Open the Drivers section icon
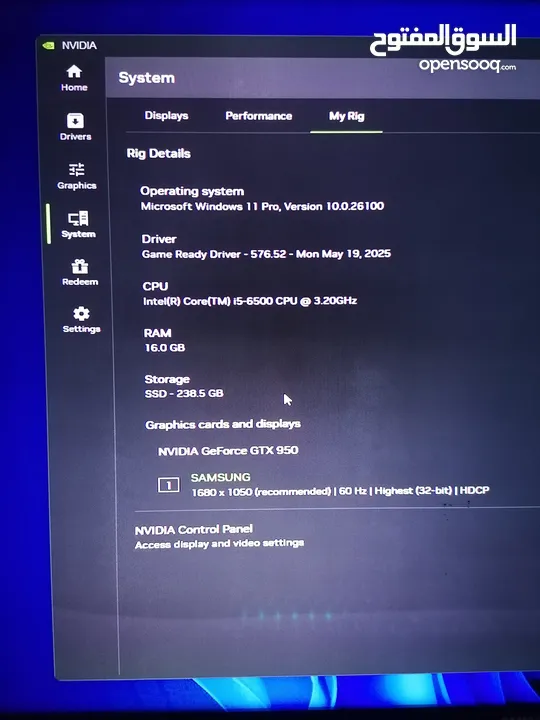The height and width of the screenshot is (720, 540). tap(75, 121)
